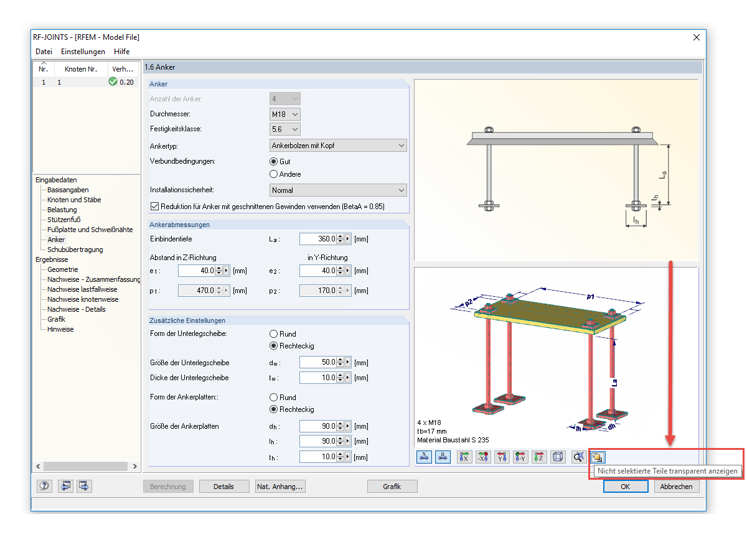Open the Durchmesser M18 dropdown
The width and height of the screenshot is (747, 560).
click(x=285, y=114)
